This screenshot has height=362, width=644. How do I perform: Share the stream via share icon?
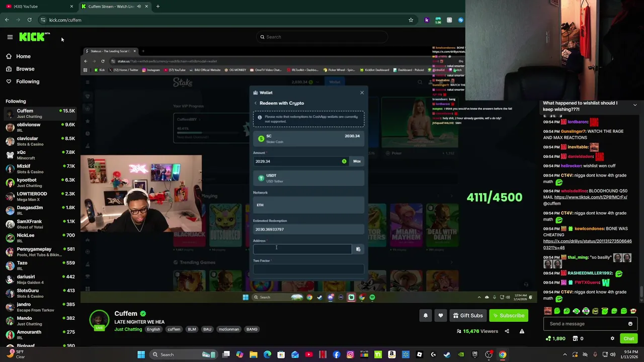(x=507, y=331)
